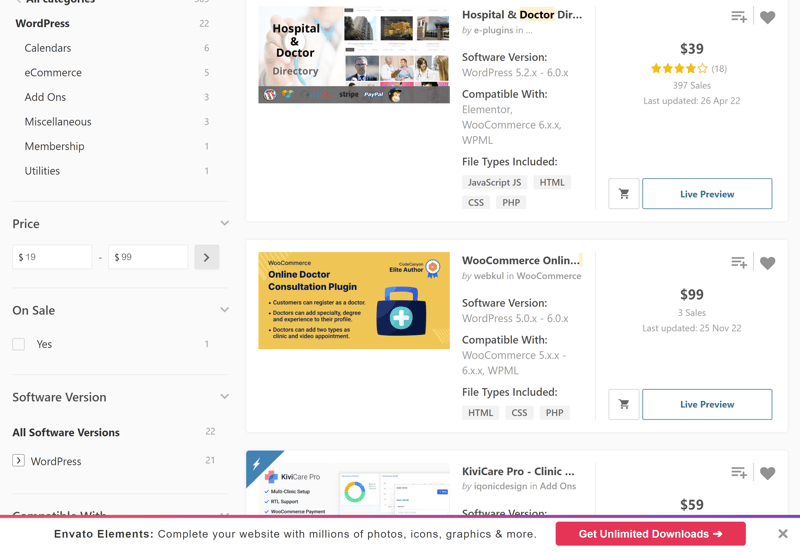Add KiviCare Pro to collection
Image resolution: width=800 pixels, height=553 pixels.
pos(739,472)
